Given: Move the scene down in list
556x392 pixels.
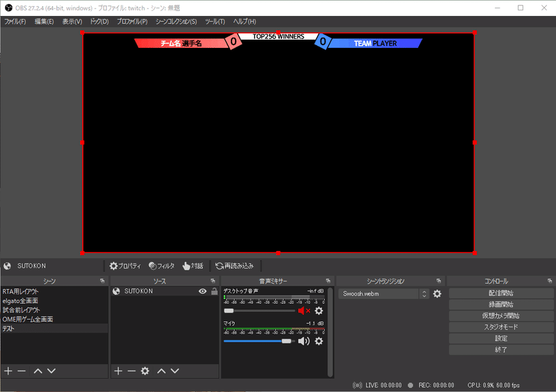Looking at the screenshot, I should click(x=51, y=370).
